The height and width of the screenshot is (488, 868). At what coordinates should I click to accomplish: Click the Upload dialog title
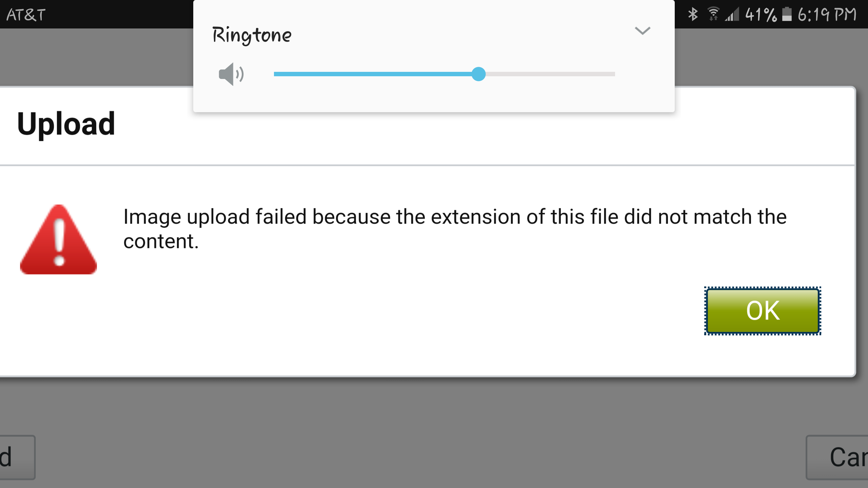click(x=66, y=124)
